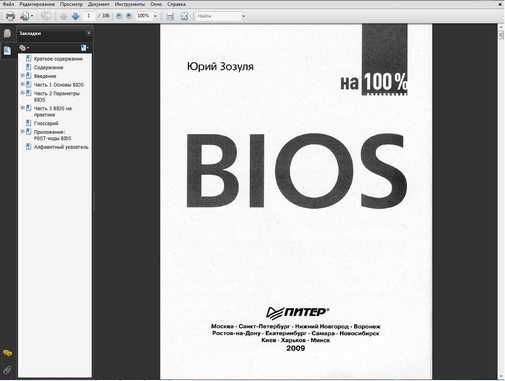This screenshot has width=505, height=381.
Task: Click the Найти search field
Action: point(218,16)
